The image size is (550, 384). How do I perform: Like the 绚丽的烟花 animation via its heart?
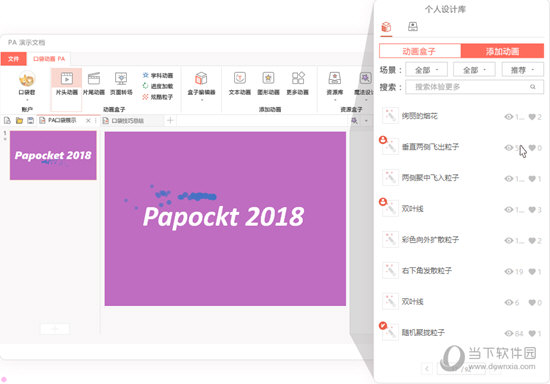point(532,117)
